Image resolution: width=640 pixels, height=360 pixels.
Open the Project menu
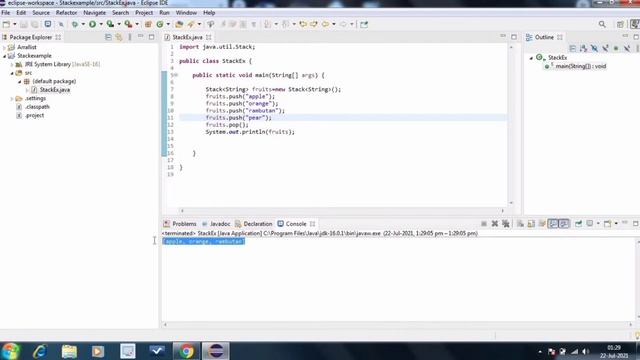point(144,13)
